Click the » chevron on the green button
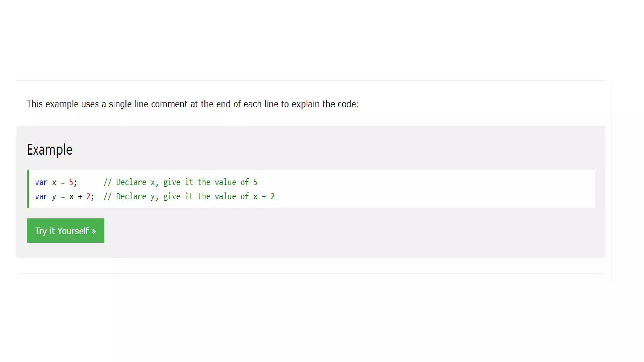 [93, 231]
